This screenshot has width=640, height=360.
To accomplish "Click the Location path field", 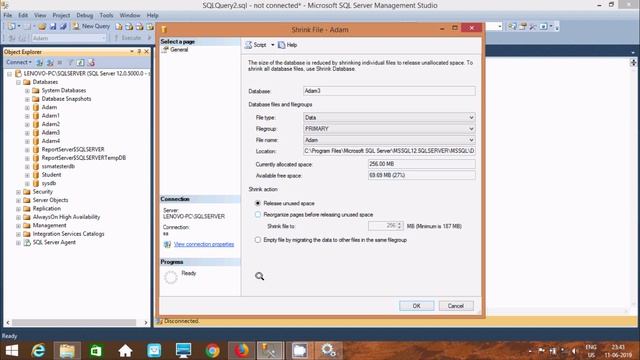I will click(x=389, y=151).
